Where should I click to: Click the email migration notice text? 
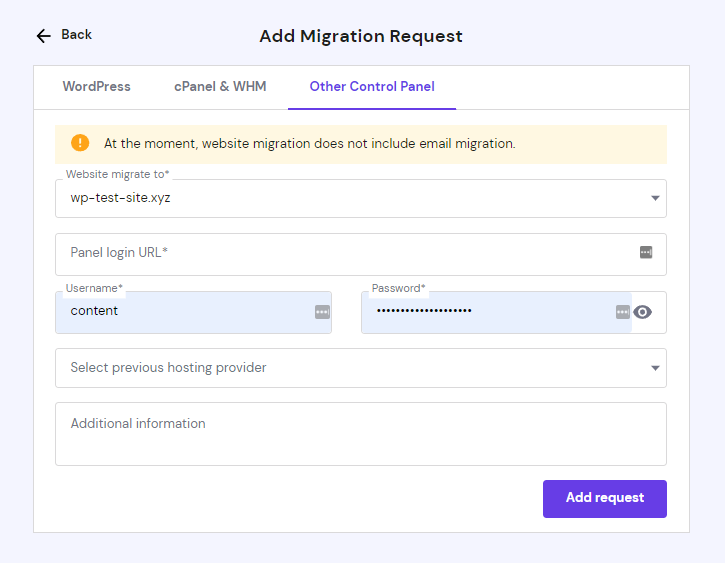310,144
